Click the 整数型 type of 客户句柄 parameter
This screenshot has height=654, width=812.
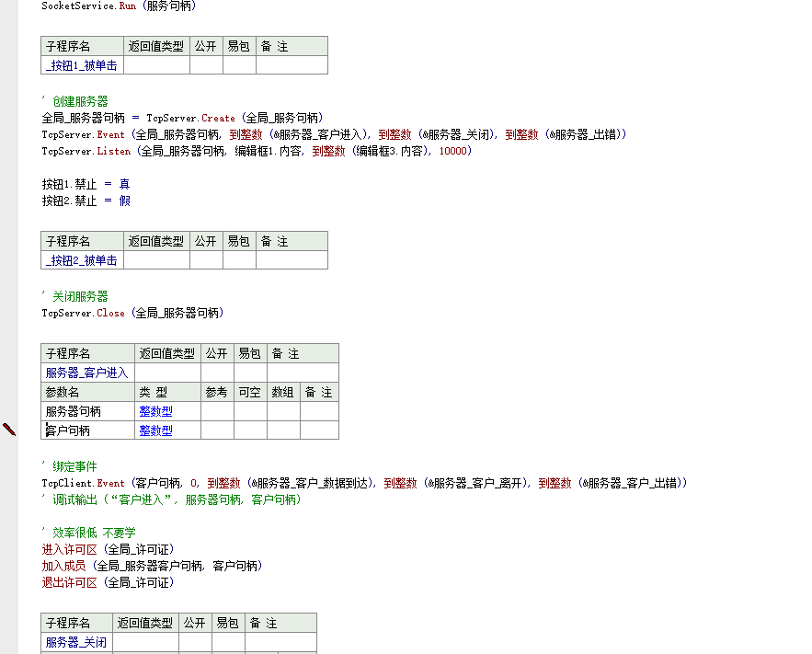(x=155, y=430)
